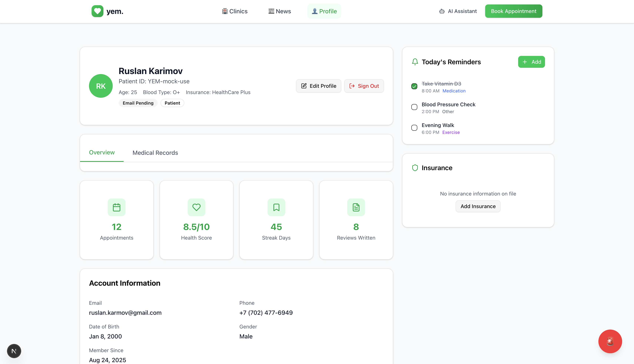The image size is (634, 364).
Task: Click the shield icon next to Insurance
Action: (415, 168)
